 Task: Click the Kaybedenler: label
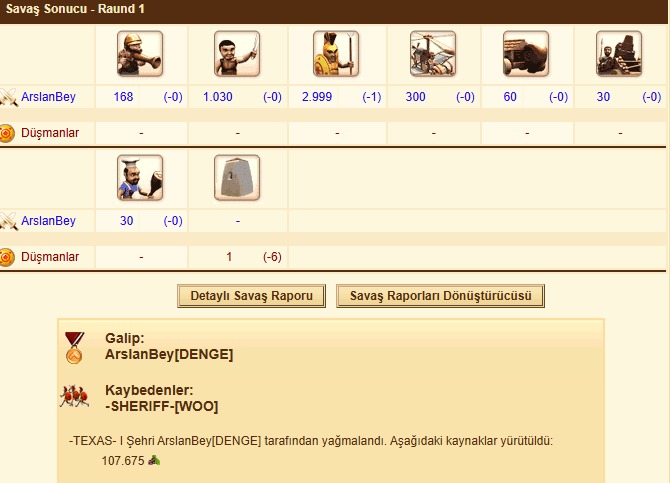coord(149,390)
